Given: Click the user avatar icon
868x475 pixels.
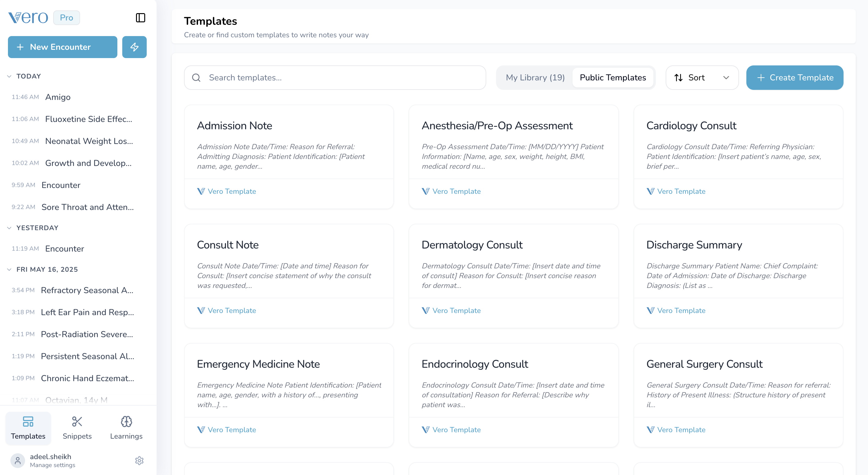Looking at the screenshot, I should pyautogui.click(x=17, y=460).
